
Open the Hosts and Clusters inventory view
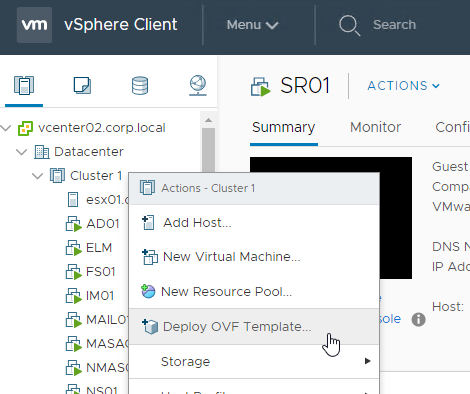point(24,85)
